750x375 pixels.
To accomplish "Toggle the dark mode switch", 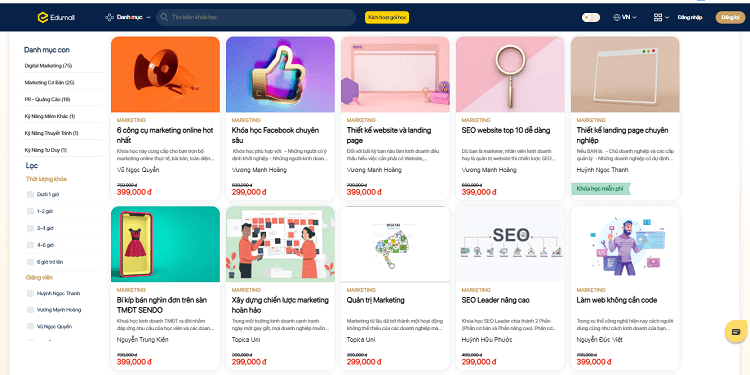I will point(591,18).
